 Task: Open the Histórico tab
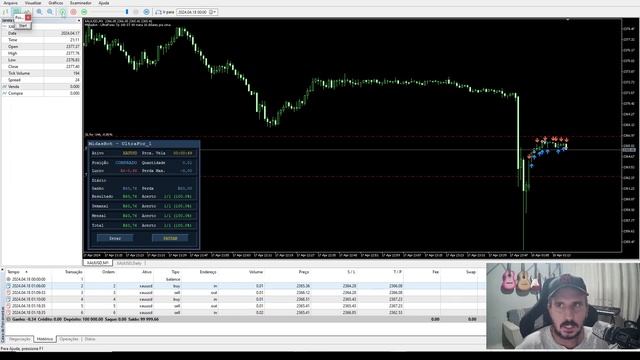tap(45, 339)
